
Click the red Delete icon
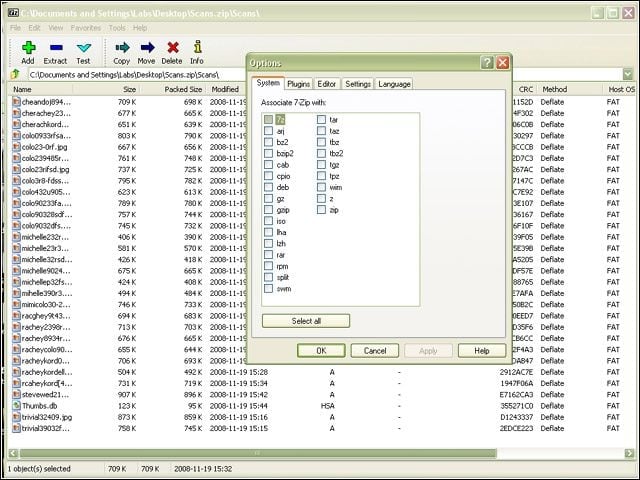pos(173,48)
